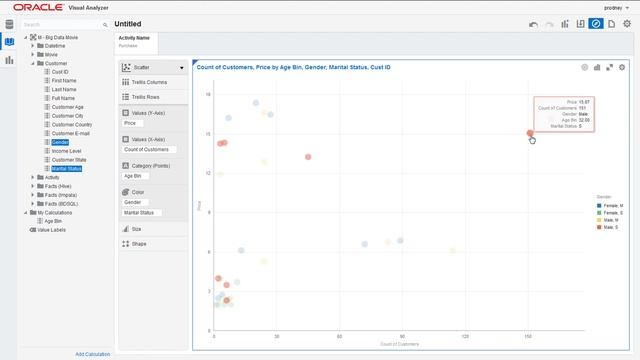Select the Age Bin category chip
This screenshot has height=360, width=640.
pyautogui.click(x=135, y=176)
